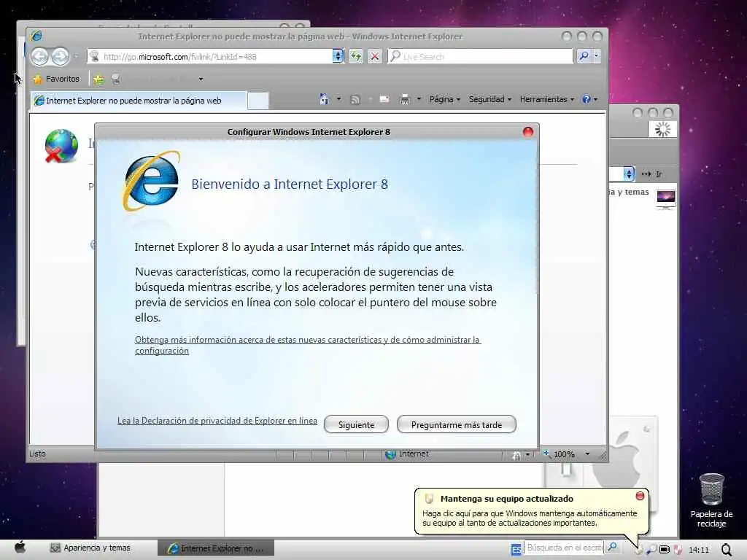Open the Página menu
This screenshot has height=560, width=747.
444,99
